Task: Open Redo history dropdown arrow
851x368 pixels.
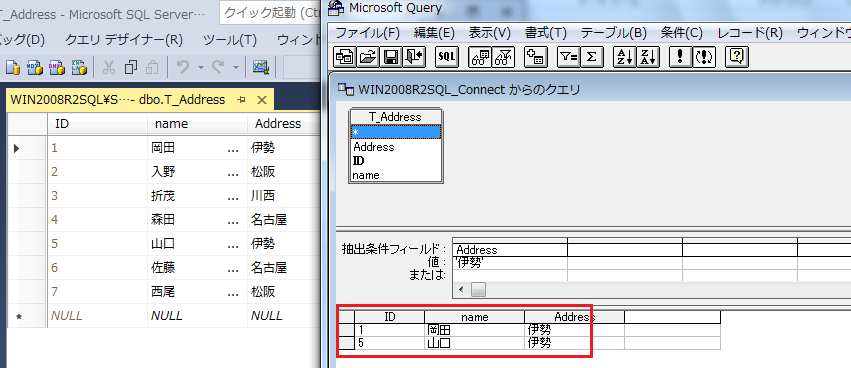Action: pyautogui.click(x=236, y=67)
